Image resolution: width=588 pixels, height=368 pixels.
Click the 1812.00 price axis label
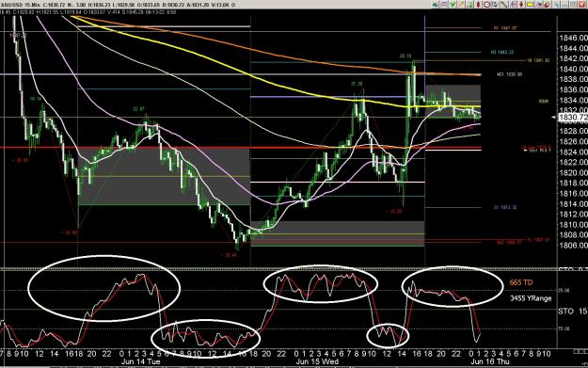[x=573, y=215]
